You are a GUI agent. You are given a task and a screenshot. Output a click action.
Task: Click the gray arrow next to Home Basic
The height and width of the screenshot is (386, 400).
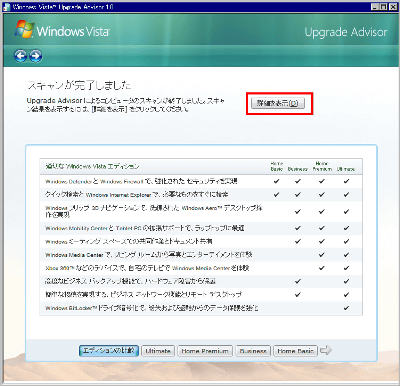(x=325, y=350)
